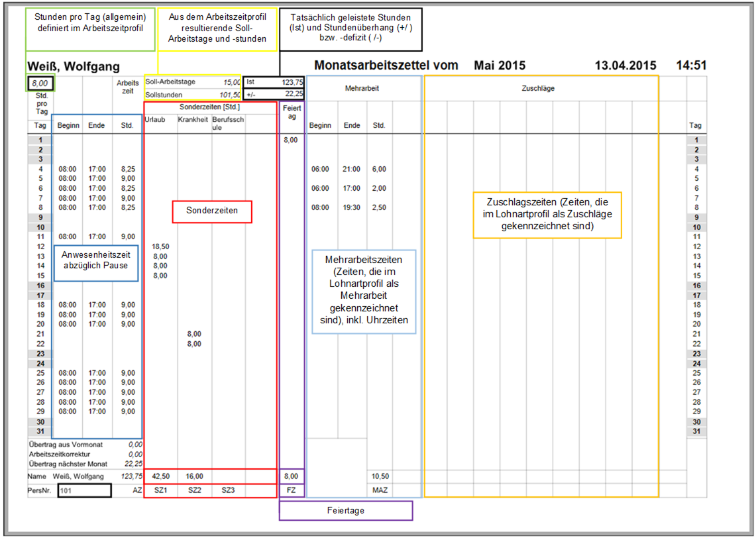
Task: Select the Anwesenheitszeit abzüglich Pause annotation
Action: 95,261
